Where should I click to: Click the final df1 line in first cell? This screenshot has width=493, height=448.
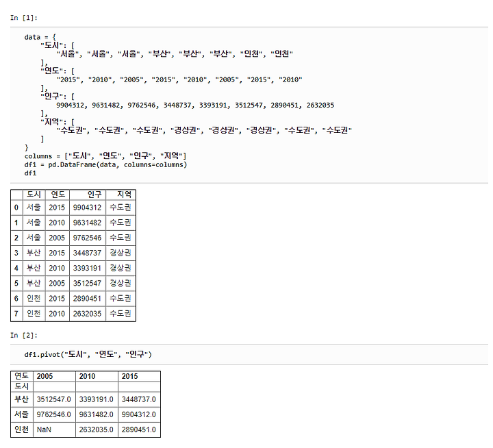coord(31,173)
